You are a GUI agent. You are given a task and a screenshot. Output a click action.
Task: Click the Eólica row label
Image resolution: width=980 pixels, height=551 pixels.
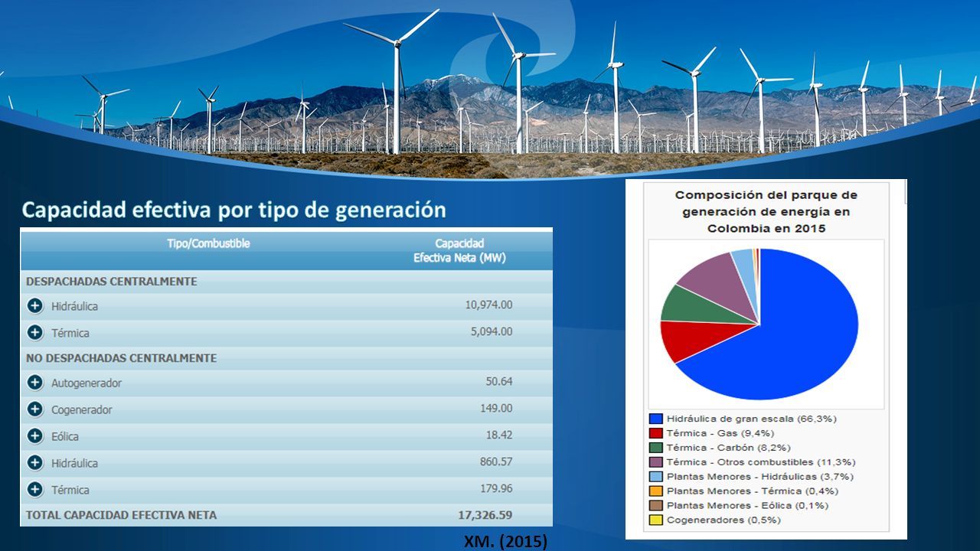[65, 436]
